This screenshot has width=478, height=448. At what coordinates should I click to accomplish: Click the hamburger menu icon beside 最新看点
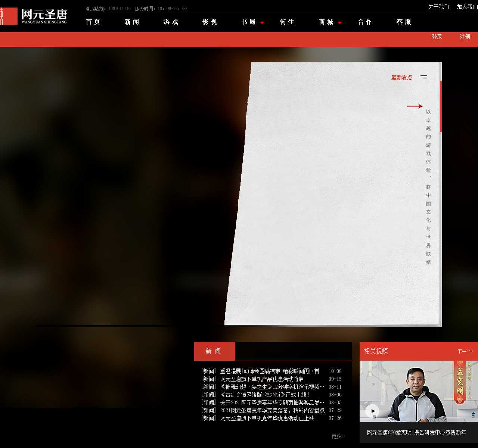[424, 77]
